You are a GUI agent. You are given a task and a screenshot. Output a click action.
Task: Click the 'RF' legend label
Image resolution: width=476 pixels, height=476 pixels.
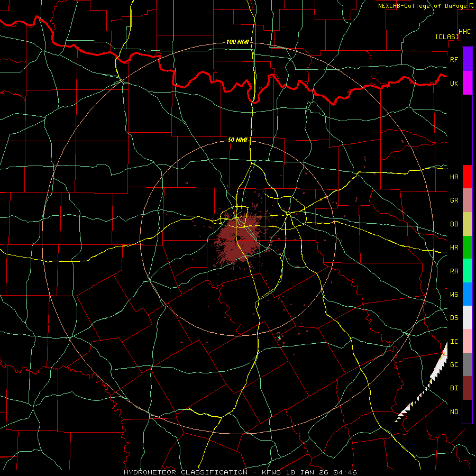(454, 59)
